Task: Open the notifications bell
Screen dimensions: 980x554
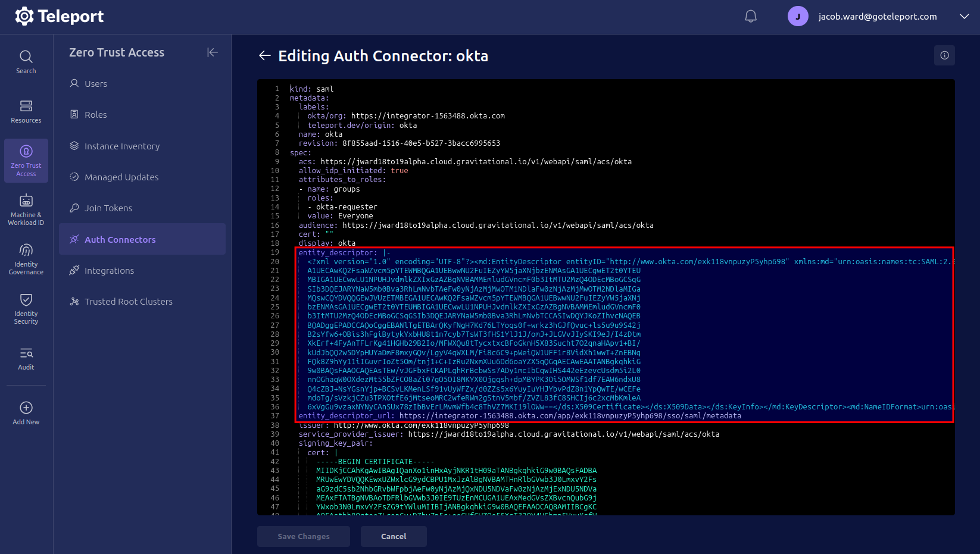Action: click(x=750, y=16)
